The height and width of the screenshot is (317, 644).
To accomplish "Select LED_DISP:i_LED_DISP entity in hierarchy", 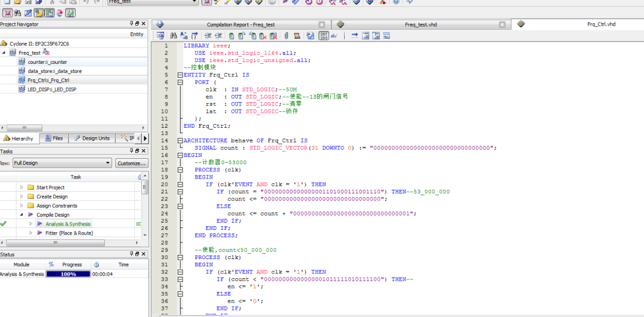I will 52,89.
